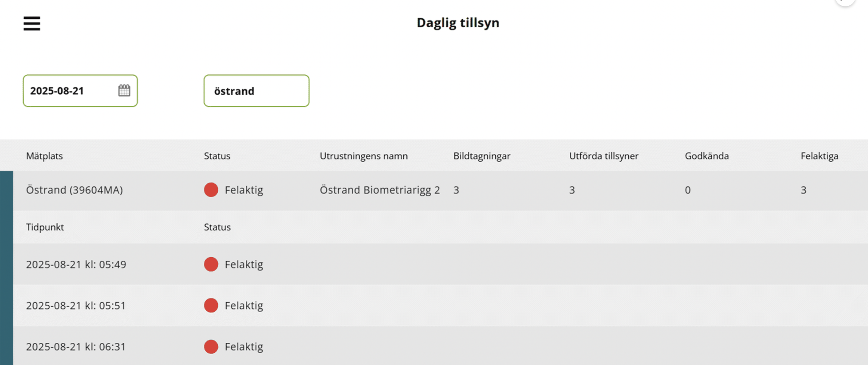Click the Godkända column header
868x365 pixels.
[x=707, y=156]
